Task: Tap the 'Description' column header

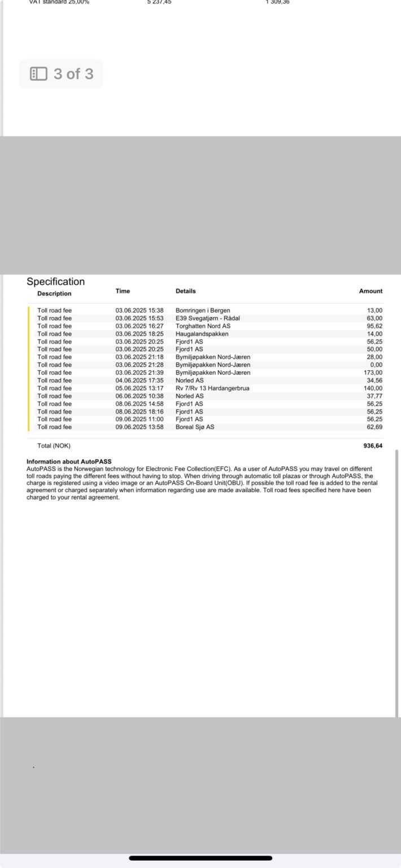Action: click(x=54, y=294)
